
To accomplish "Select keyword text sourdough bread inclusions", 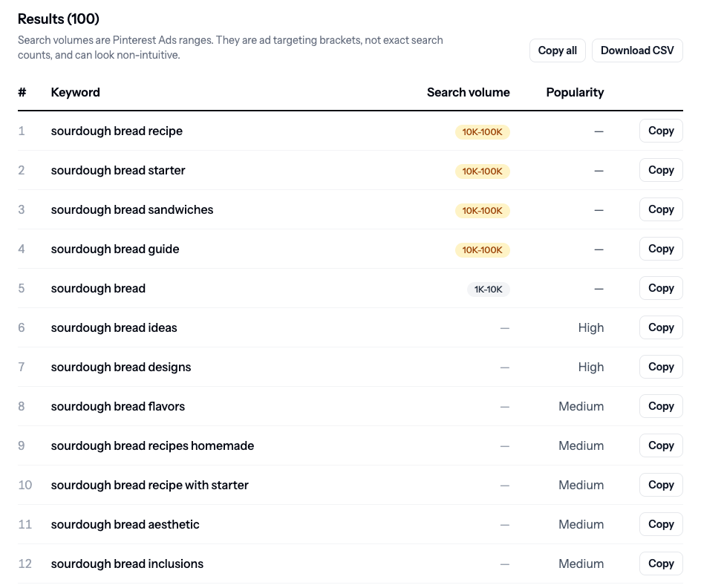I will [127, 563].
